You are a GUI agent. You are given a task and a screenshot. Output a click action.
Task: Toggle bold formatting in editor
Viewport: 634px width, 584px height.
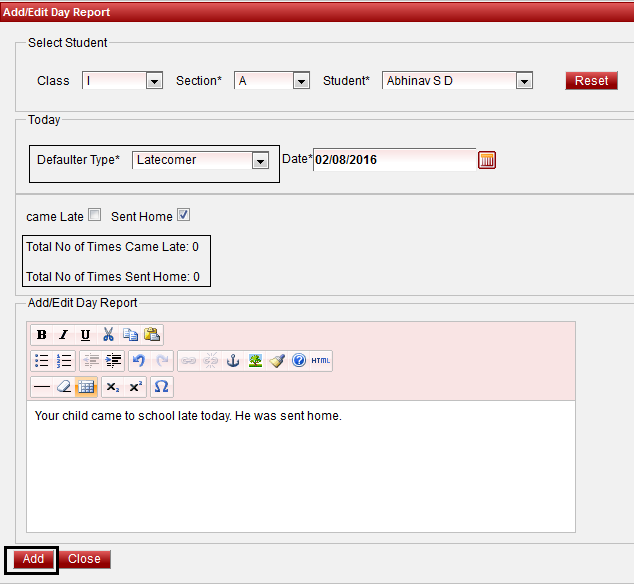point(42,335)
